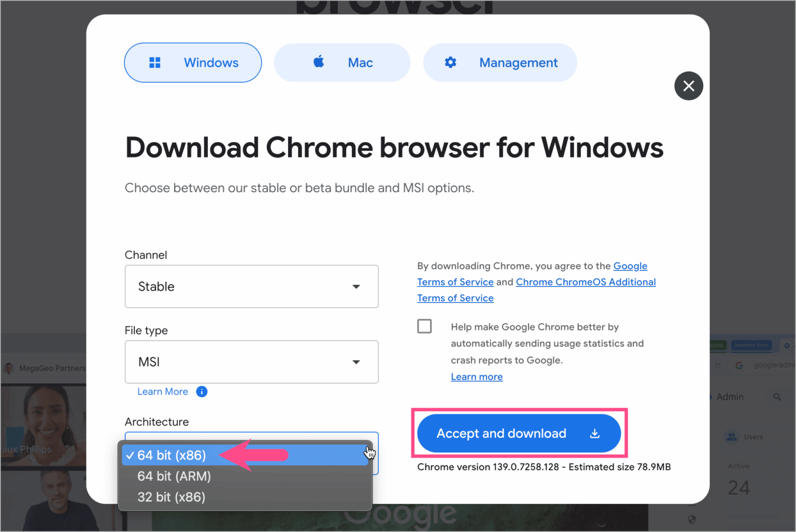Click the refresh icon in the background browser toolbar
The height and width of the screenshot is (532, 796).
pos(718,365)
